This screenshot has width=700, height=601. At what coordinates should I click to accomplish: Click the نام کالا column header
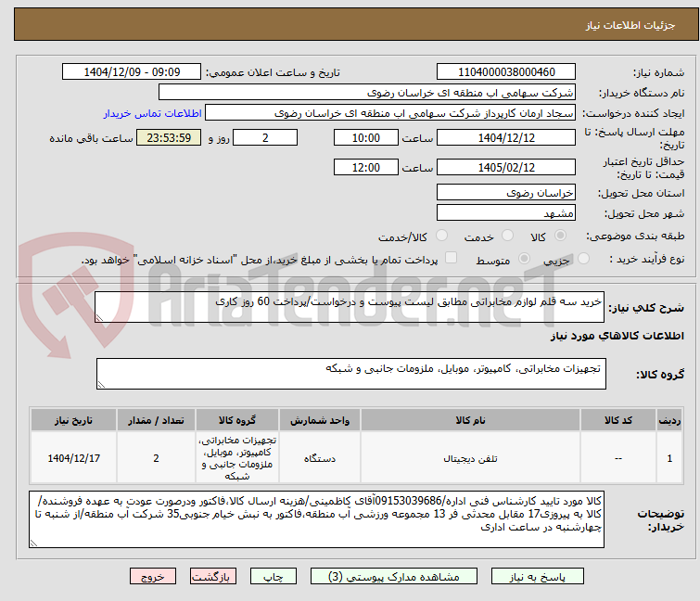(470, 420)
